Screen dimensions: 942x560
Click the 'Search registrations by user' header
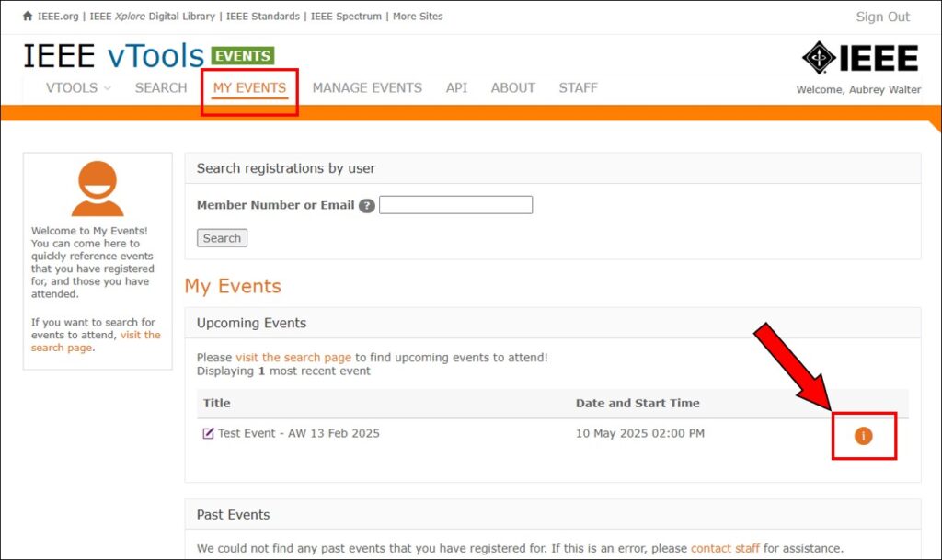(x=552, y=168)
